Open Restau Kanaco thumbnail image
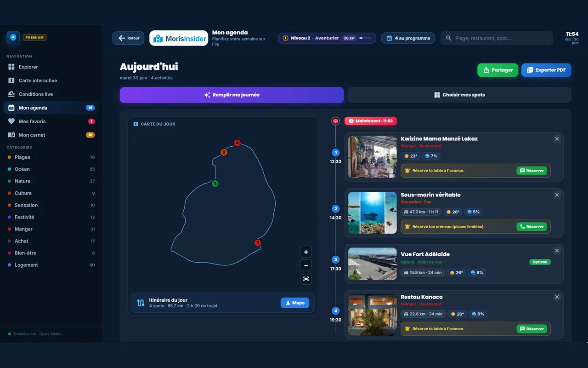The image size is (588, 368). 373,315
